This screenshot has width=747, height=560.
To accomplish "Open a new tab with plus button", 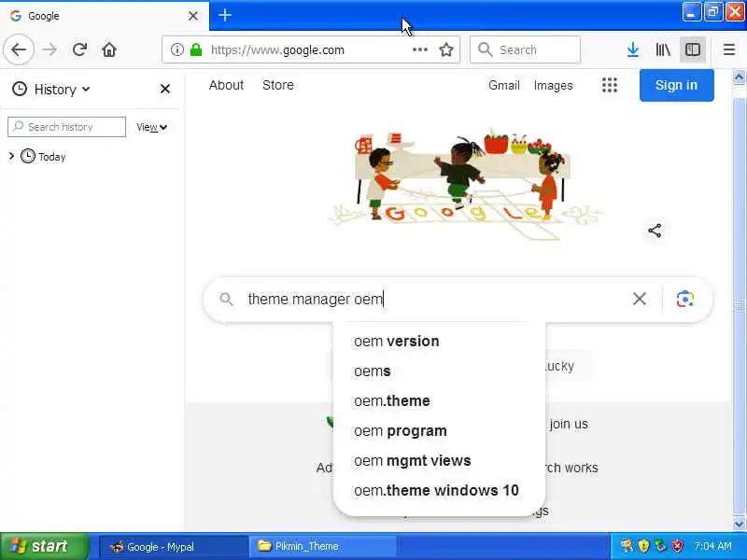I will [225, 15].
